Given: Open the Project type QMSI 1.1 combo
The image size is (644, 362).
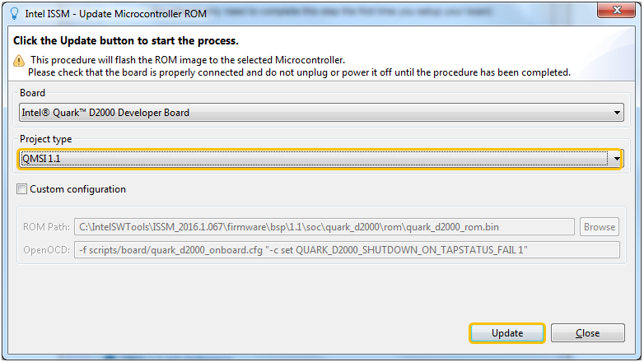Looking at the screenshot, I should [320, 159].
